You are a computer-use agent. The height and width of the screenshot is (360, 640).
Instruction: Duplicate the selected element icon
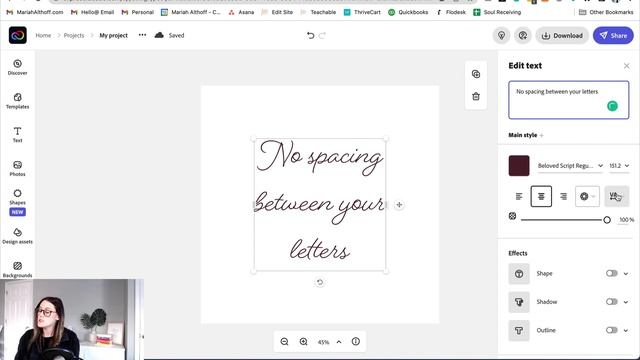click(476, 74)
